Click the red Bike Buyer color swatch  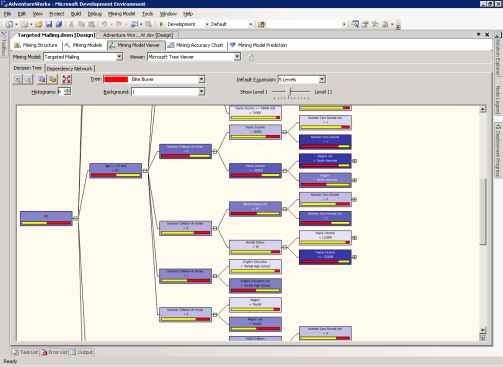click(116, 79)
